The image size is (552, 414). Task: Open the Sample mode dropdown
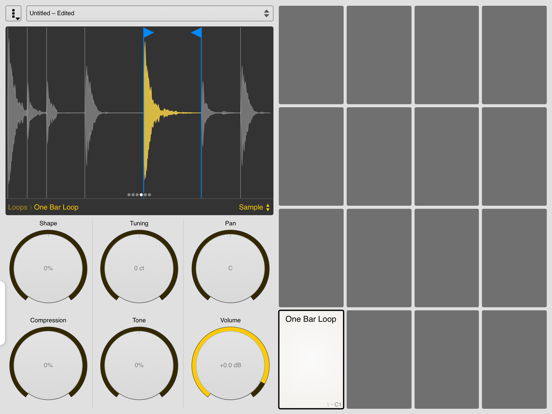[x=254, y=207]
